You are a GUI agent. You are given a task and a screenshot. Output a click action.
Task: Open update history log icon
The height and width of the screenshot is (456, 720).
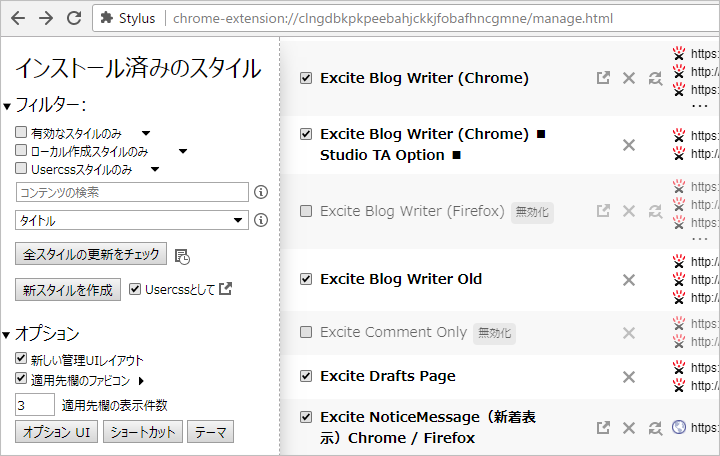point(182,257)
